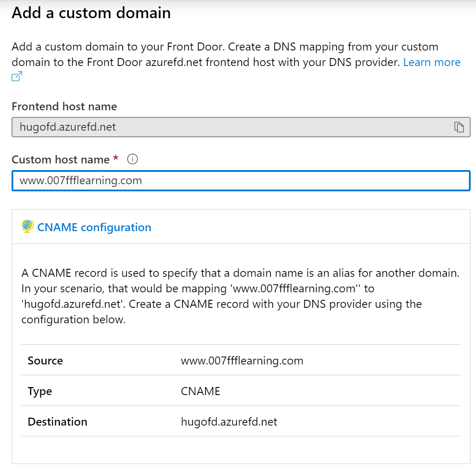Click the read-only Frontend host name field
Image resolution: width=476 pixels, height=465 pixels.
[230, 128]
